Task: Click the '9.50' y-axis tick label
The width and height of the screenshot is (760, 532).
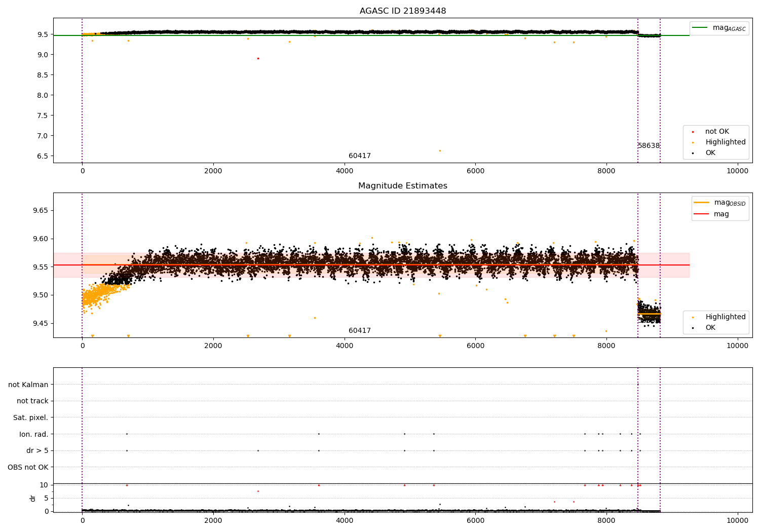Action: point(40,295)
